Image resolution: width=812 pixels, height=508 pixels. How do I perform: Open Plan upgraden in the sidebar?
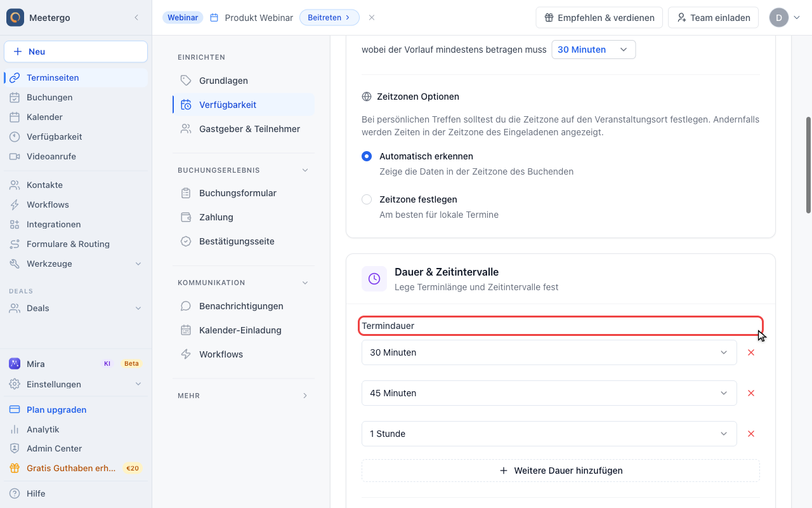tap(76, 410)
